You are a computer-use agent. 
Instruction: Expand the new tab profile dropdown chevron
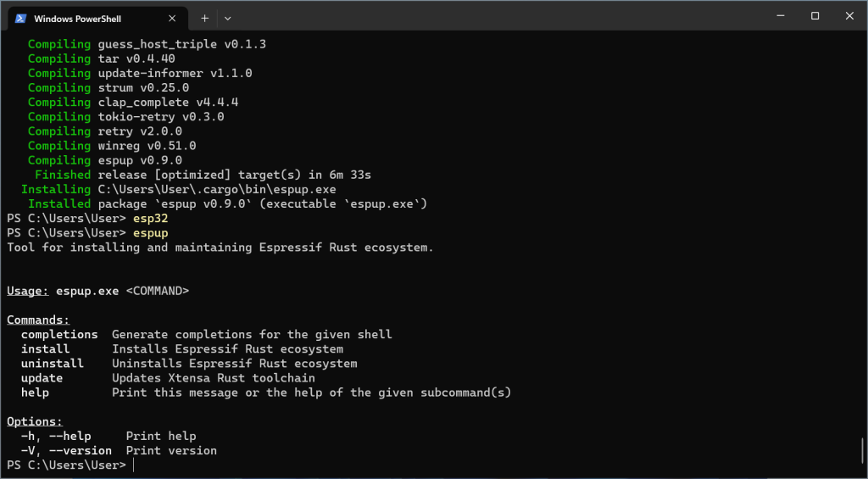227,18
